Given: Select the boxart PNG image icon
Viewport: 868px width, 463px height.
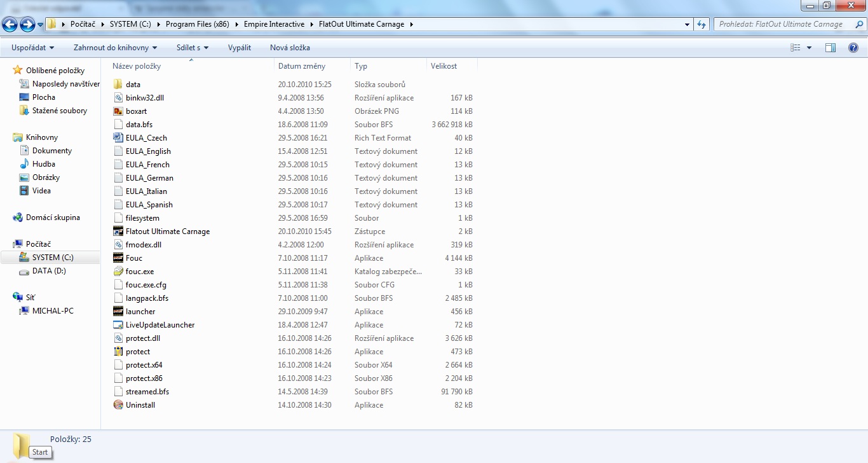Looking at the screenshot, I should (x=118, y=111).
